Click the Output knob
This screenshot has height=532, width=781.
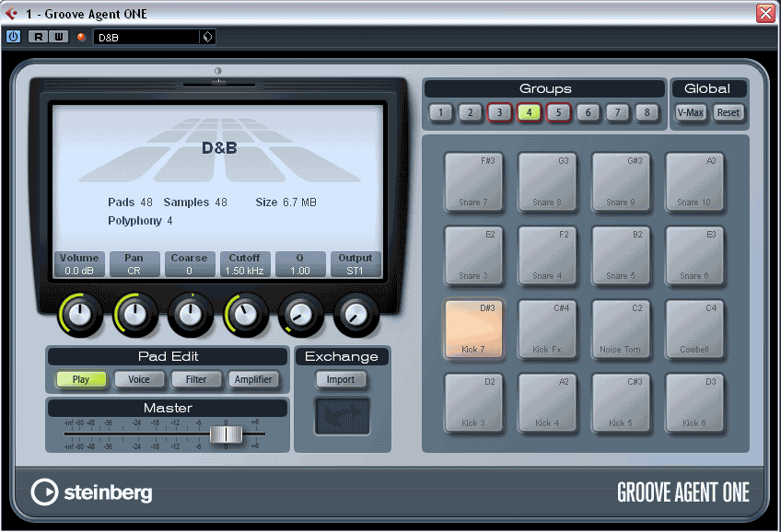[x=356, y=315]
